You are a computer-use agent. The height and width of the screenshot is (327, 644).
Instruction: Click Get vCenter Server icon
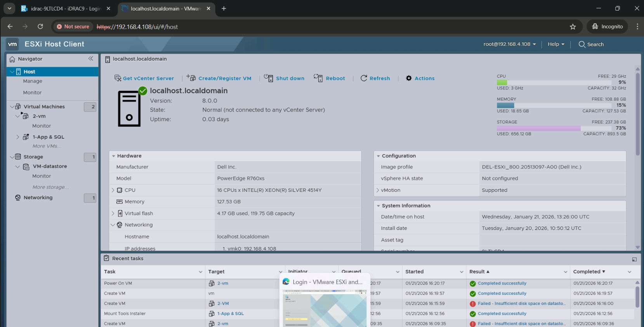click(118, 78)
